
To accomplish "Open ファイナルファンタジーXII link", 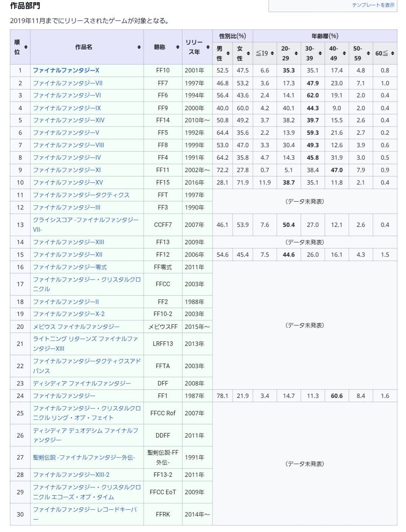I will pyautogui.click(x=68, y=254).
